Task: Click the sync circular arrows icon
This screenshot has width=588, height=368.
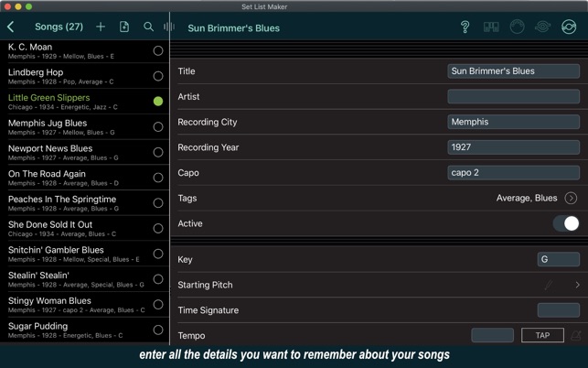Action: (x=569, y=27)
